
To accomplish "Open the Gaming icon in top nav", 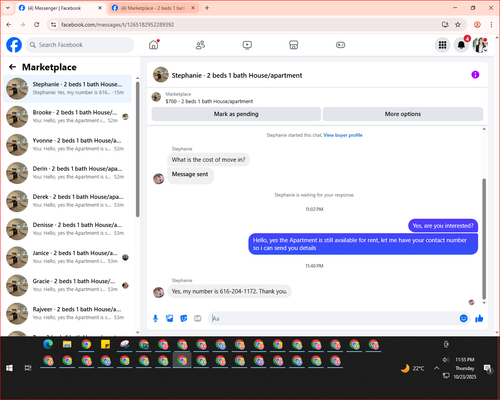I will (340, 45).
